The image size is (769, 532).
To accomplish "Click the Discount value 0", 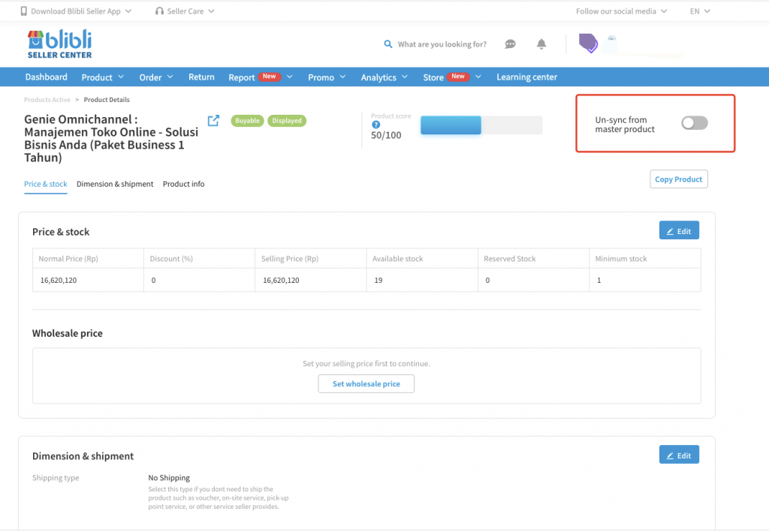I will tap(153, 280).
